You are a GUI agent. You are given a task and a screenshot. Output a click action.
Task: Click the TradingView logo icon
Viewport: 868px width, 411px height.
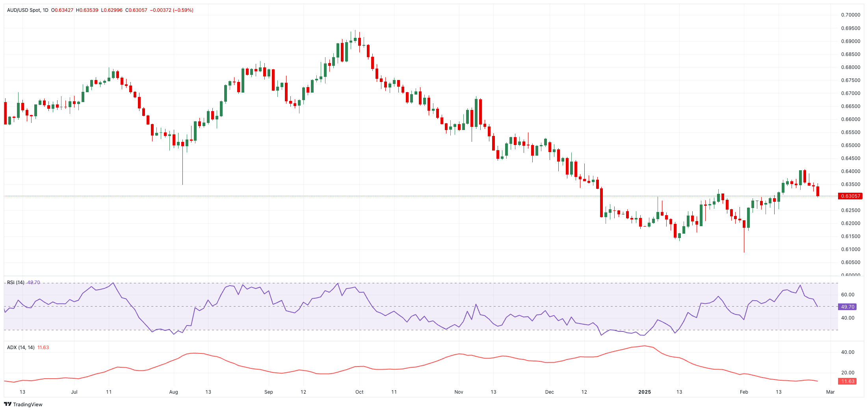click(x=7, y=404)
